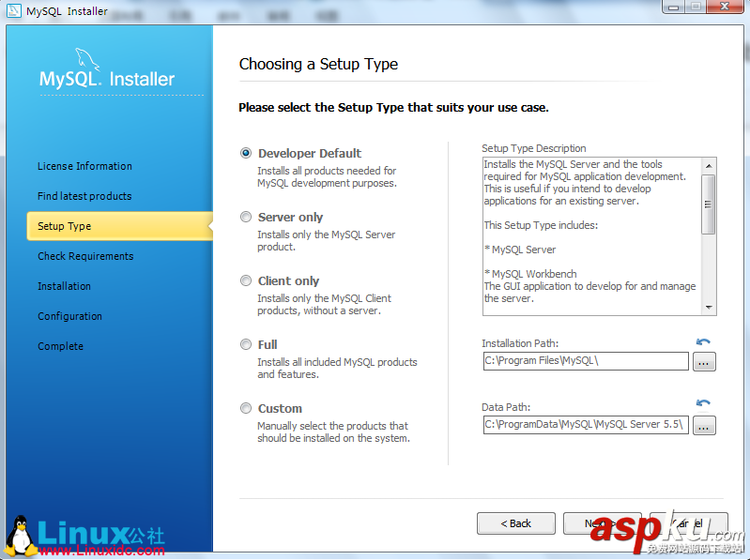The image size is (750, 560).
Task: Select the Developer Default radio button
Action: point(246,154)
